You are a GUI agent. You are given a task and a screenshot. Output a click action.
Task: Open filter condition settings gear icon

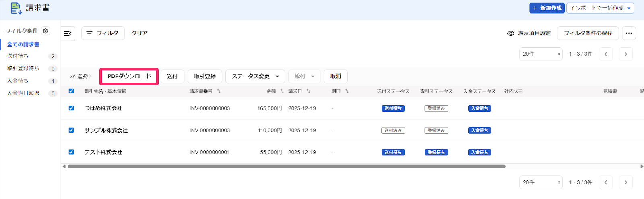(46, 31)
